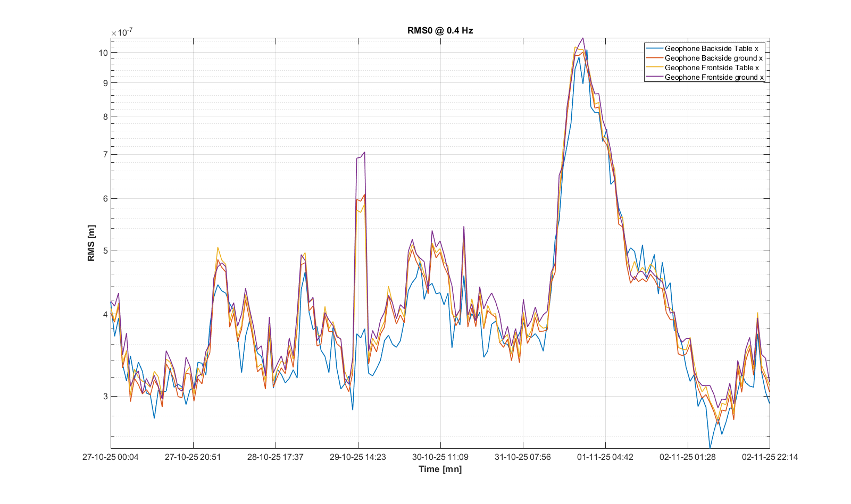851x504 pixels.
Task: Click legend entry Geophone Backside ground x
Action: click(x=713, y=58)
